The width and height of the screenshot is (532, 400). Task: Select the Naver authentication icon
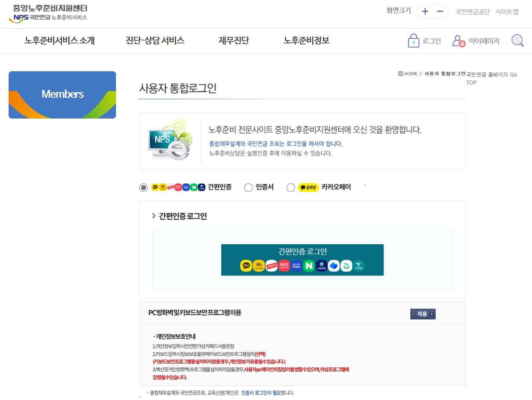[x=309, y=265]
